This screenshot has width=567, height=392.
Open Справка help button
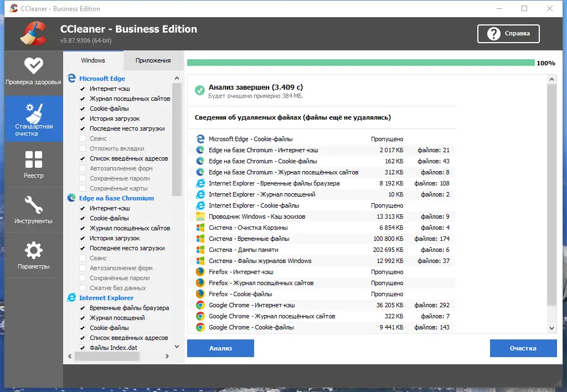click(508, 34)
